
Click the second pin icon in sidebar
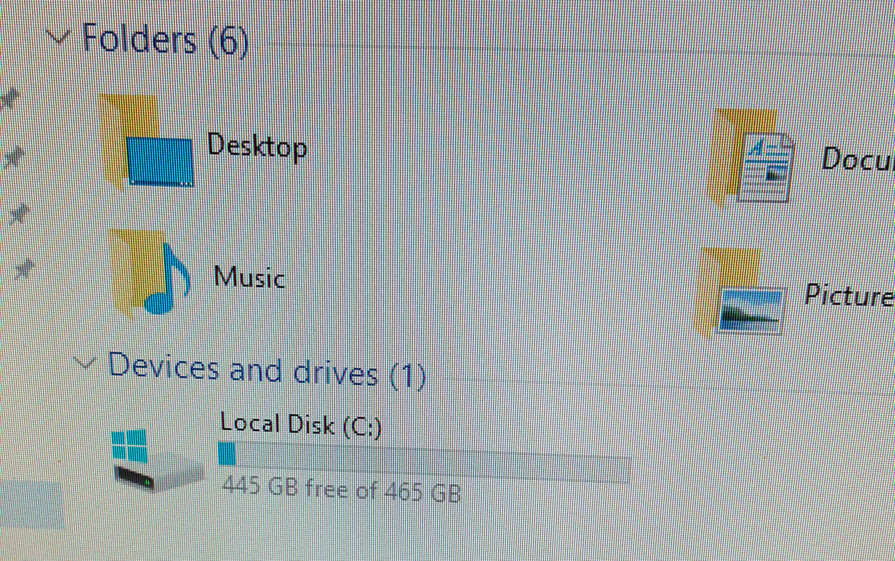[x=14, y=158]
